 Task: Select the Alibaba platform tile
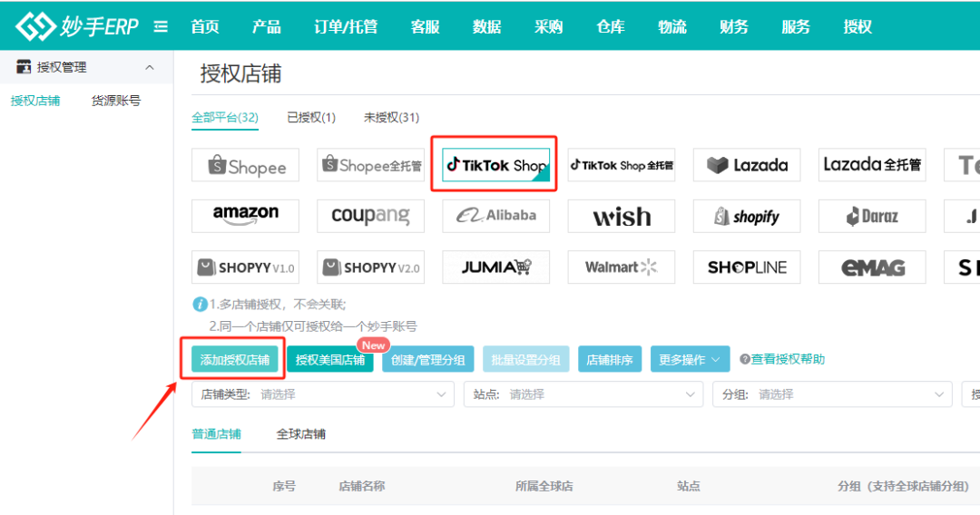[x=496, y=216]
